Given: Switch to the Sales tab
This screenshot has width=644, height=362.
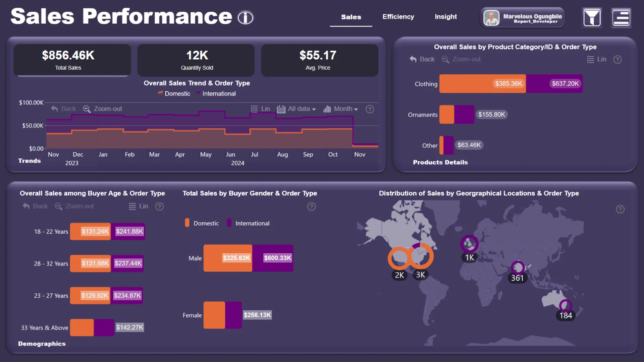Looking at the screenshot, I should pos(351,17).
